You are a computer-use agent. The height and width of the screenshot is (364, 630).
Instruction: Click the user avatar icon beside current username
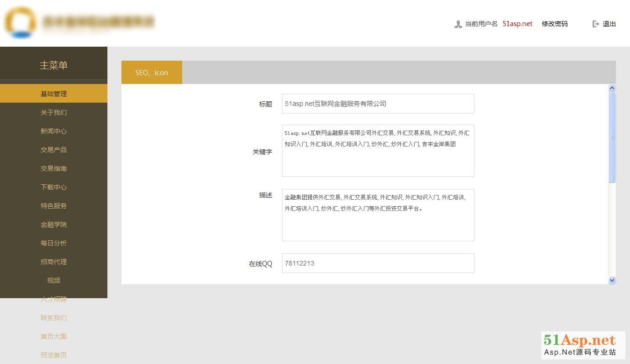click(x=458, y=24)
